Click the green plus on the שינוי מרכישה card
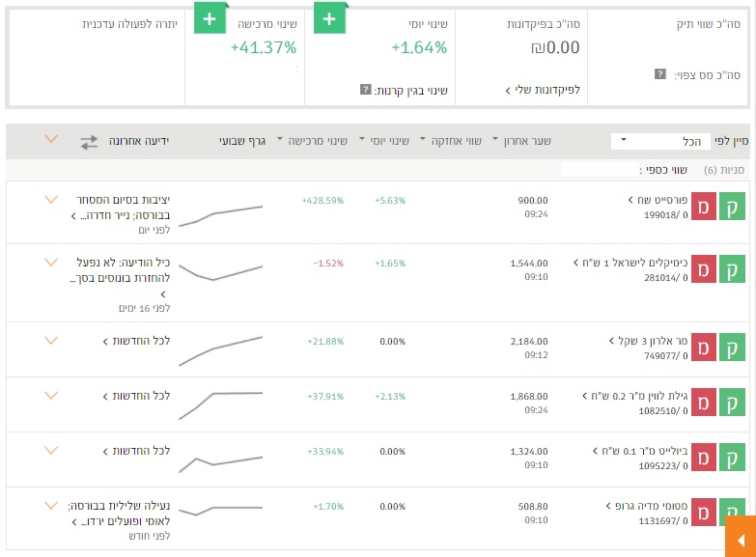 [210, 18]
